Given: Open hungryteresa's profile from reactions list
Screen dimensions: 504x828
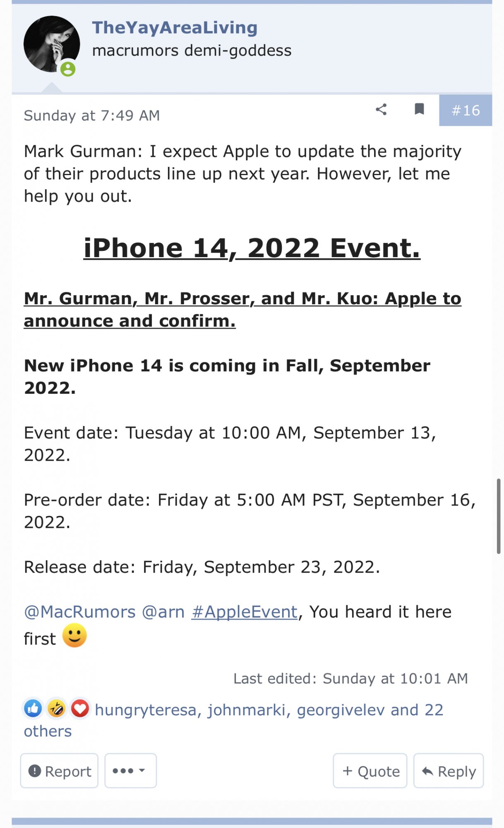Looking at the screenshot, I should click(x=146, y=710).
